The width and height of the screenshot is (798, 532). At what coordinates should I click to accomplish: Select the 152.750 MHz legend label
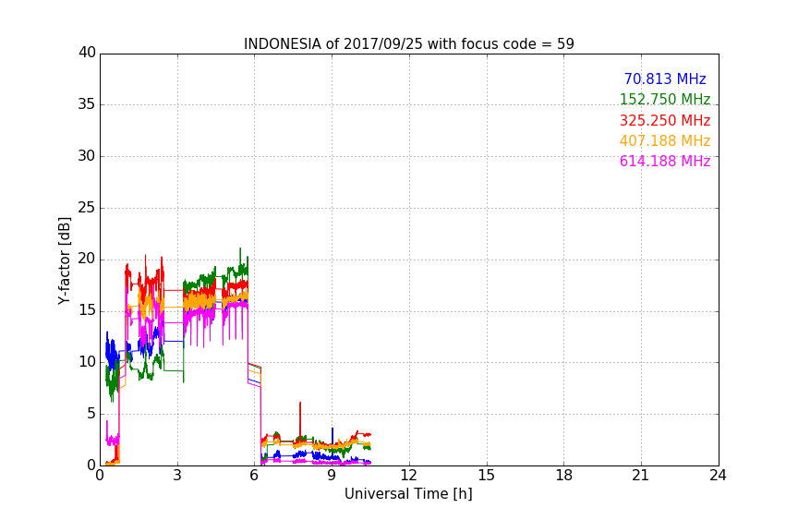pyautogui.click(x=665, y=99)
